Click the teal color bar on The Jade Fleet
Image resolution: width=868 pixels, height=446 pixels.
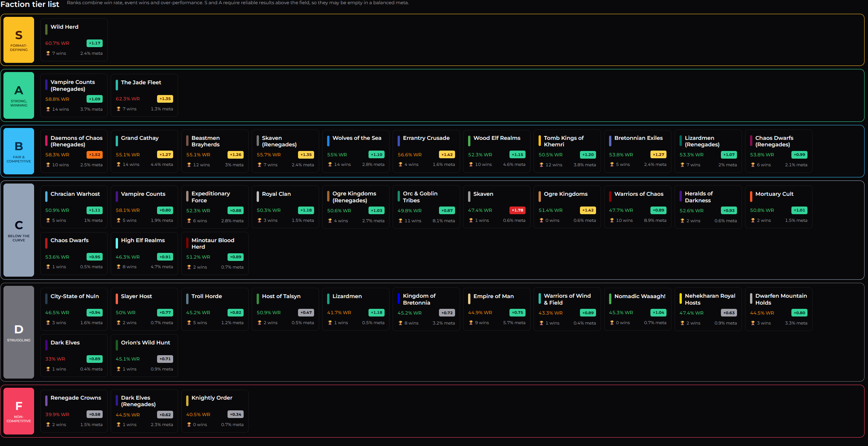click(117, 85)
